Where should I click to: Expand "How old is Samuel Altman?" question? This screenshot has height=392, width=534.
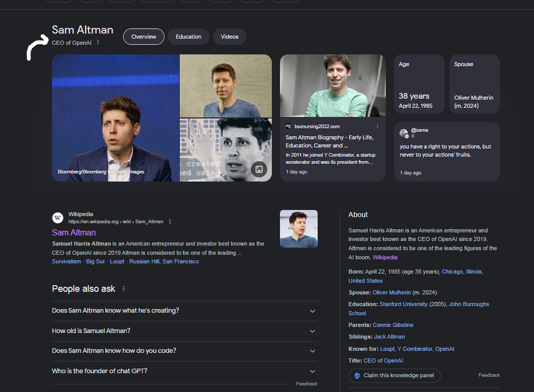185,331
